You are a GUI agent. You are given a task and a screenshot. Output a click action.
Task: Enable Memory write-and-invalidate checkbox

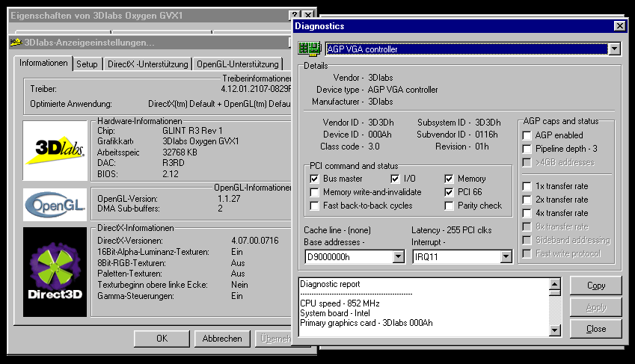pos(314,192)
